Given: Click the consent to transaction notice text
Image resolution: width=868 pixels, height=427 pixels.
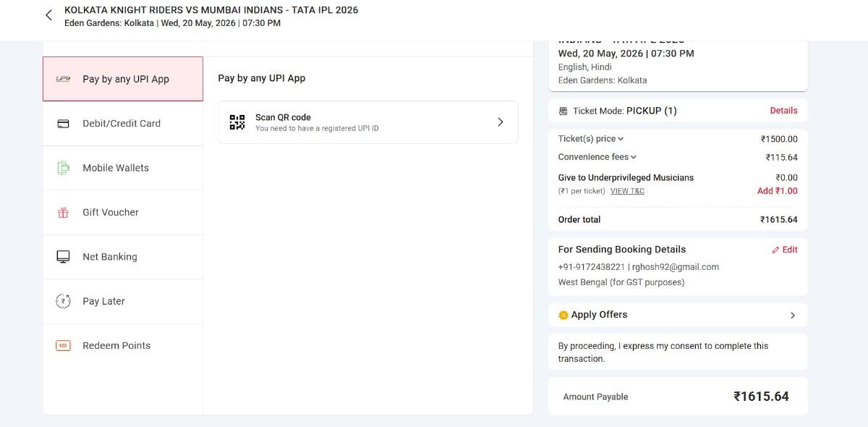Looking at the screenshot, I should (663, 352).
